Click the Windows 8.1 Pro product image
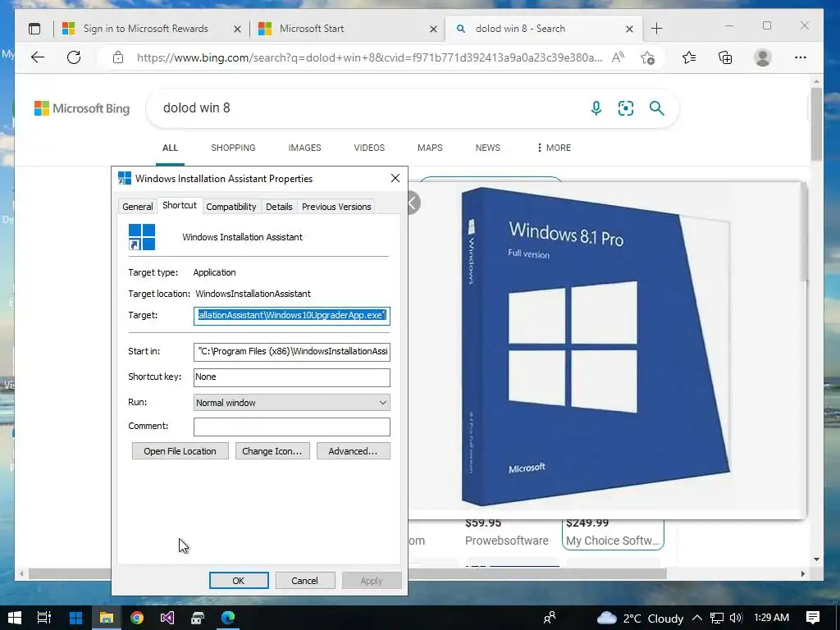The image size is (840, 630). click(595, 348)
